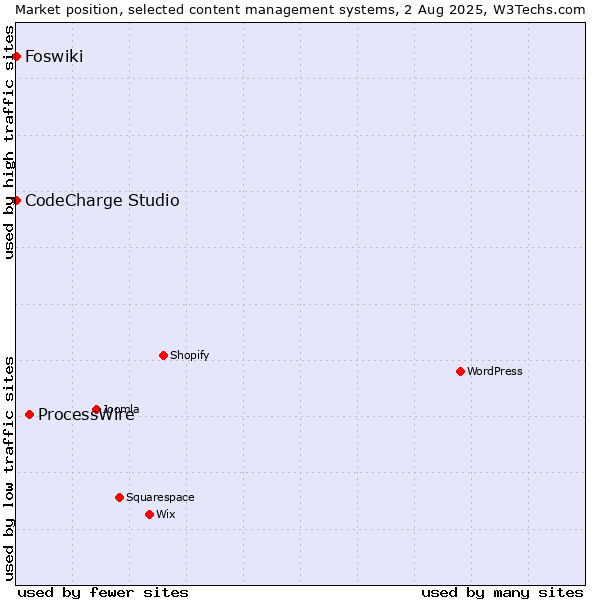This screenshot has height=600, width=600.
Task: Click the 'used by low traffic sites' label
Action: [x=8, y=469]
